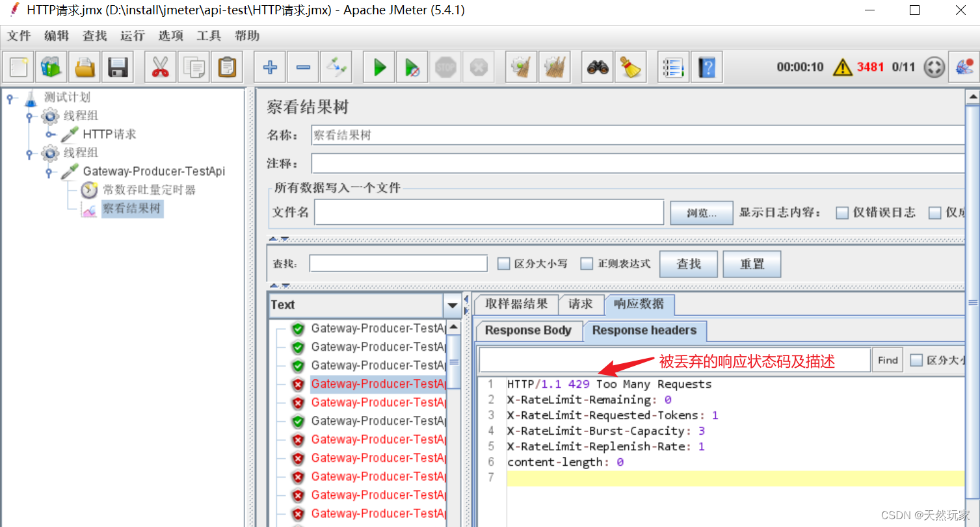Tick the 正则表达式 checkbox
This screenshot has width=980, height=527.
587,264
